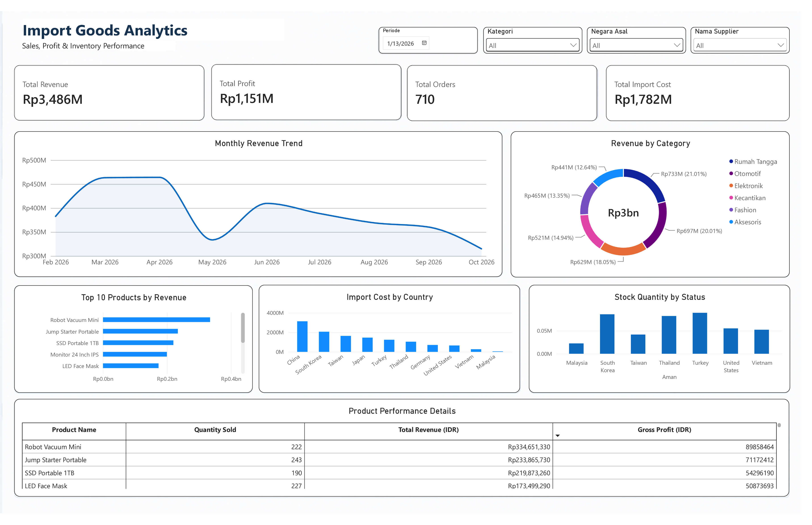This screenshot has height=525, width=812.
Task: Click the Rp697M (20.01%) donut label
Action: tap(699, 231)
